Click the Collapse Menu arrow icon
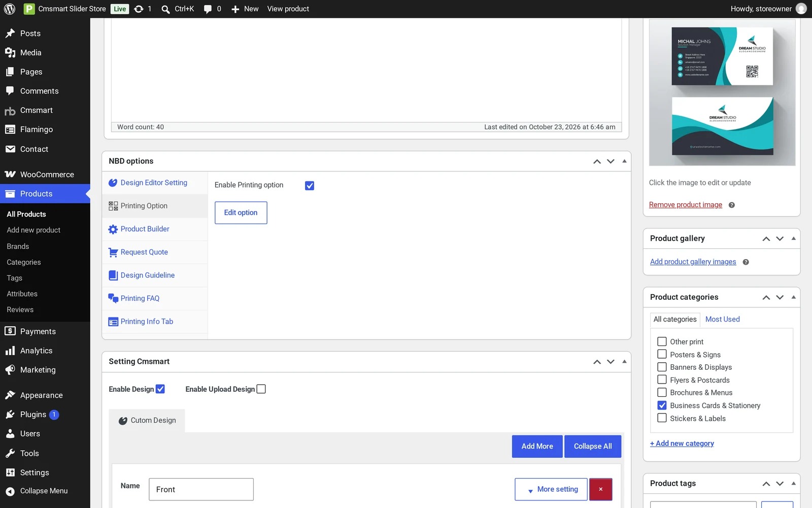 click(x=10, y=491)
